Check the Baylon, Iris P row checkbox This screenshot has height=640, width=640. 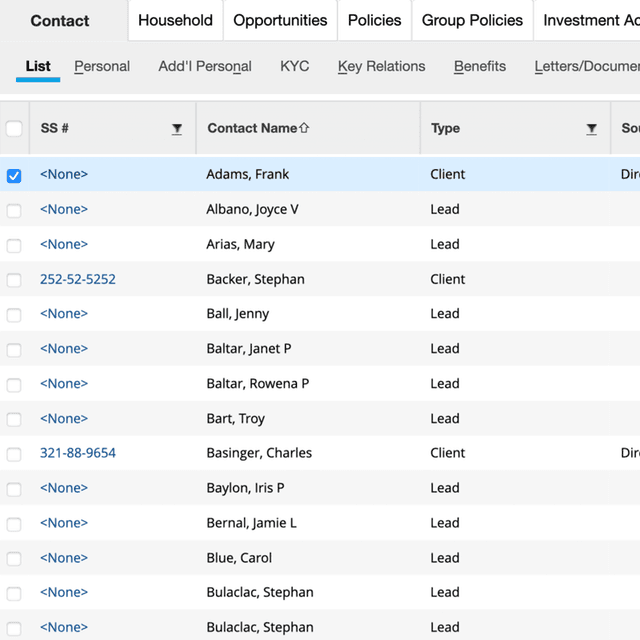[x=14, y=489]
